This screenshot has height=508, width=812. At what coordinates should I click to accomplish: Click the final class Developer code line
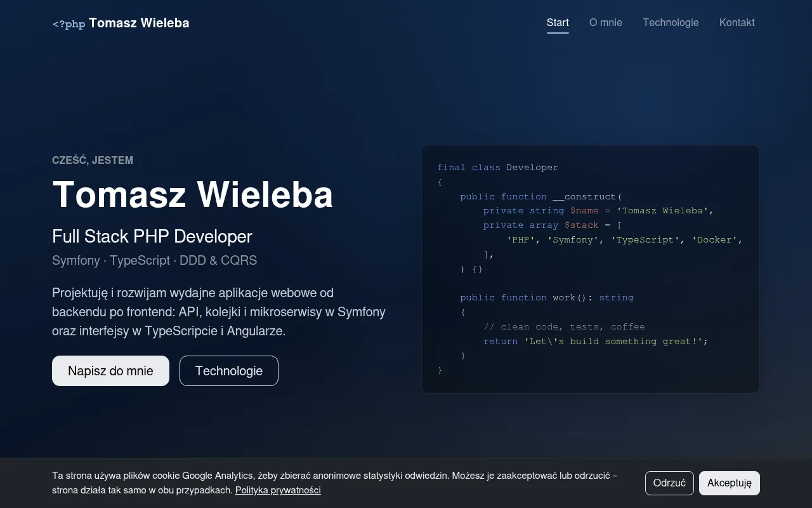498,168
